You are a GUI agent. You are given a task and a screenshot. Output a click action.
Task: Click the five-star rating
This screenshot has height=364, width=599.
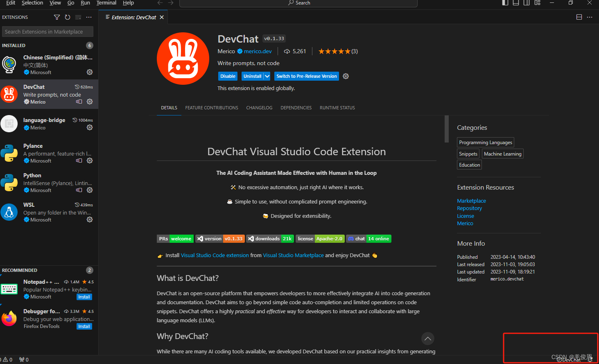pos(335,51)
